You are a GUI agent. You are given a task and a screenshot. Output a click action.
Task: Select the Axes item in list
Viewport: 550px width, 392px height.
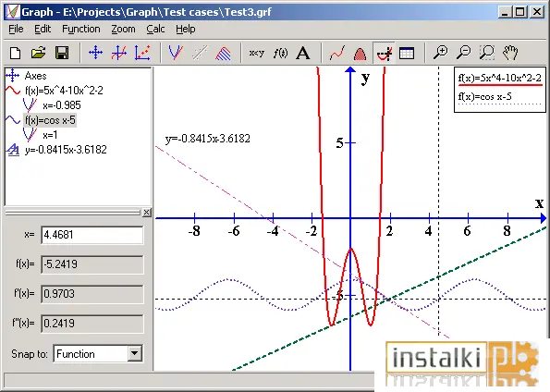tap(35, 76)
